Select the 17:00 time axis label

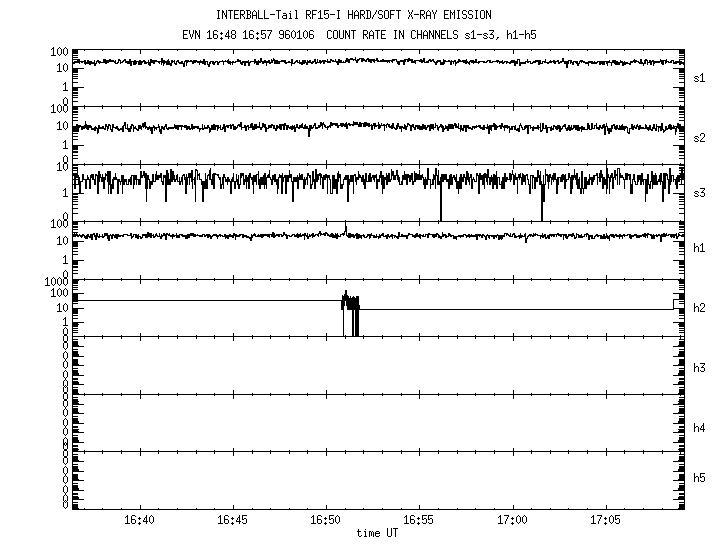[512, 521]
